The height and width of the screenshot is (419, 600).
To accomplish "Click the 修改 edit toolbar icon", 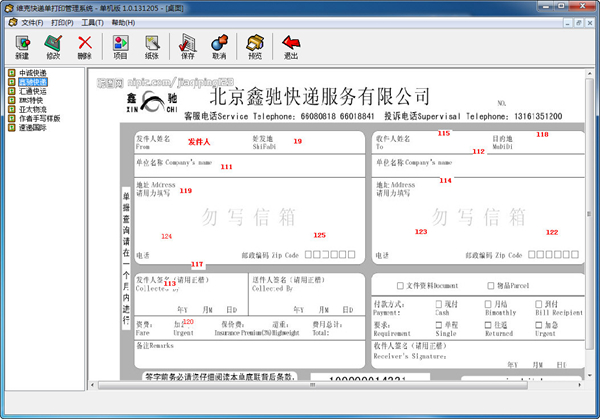I will click(53, 47).
